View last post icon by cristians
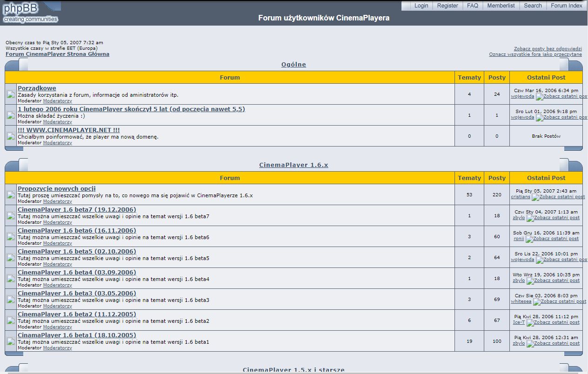 point(558,197)
